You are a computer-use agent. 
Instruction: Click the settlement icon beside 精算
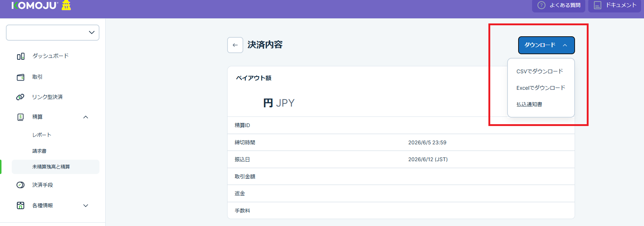21,117
